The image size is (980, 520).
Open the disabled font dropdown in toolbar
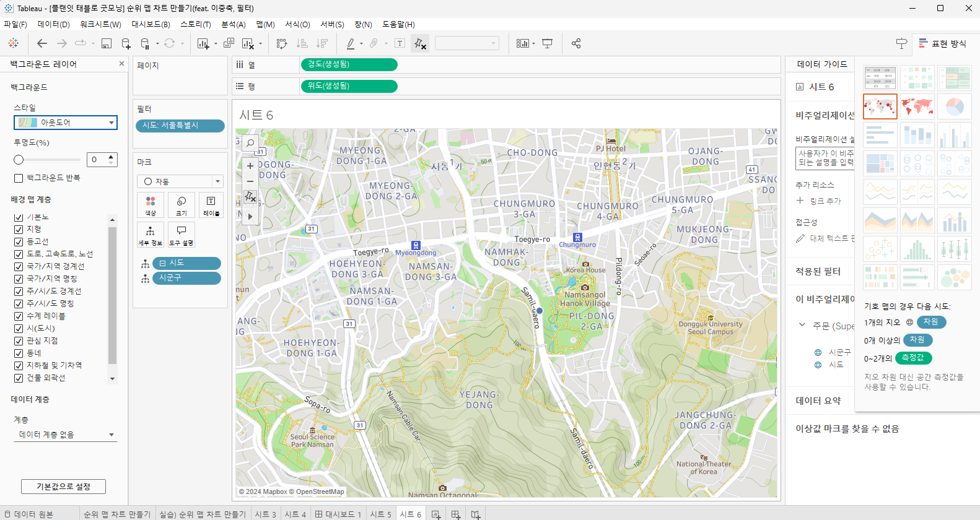pos(467,43)
